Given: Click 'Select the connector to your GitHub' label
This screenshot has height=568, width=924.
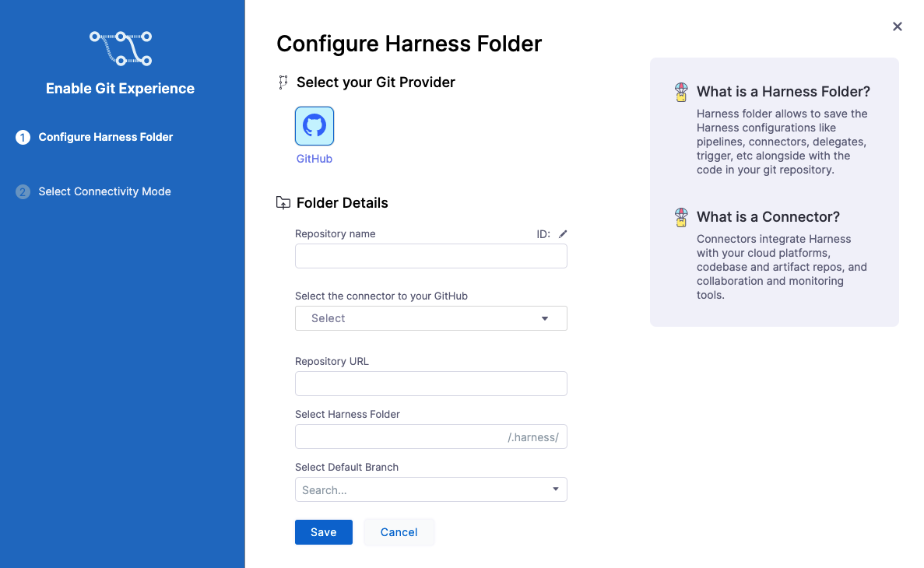Looking at the screenshot, I should (381, 296).
